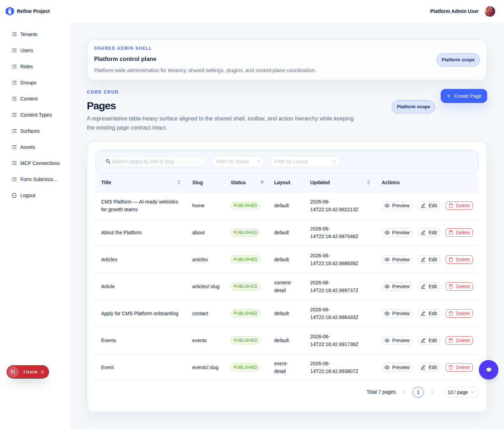Viewport: 504px width, 429px height.
Task: Edit the Articles page row
Action: click(x=429, y=260)
